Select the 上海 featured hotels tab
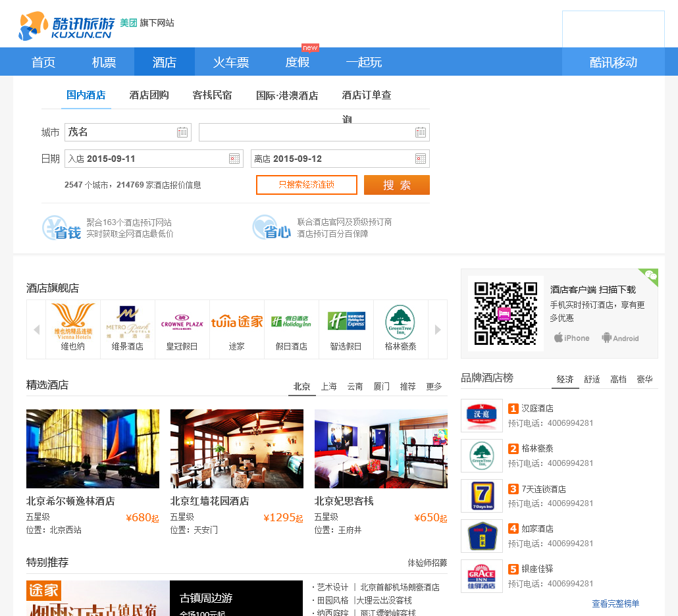The width and height of the screenshot is (678, 616). (328, 386)
